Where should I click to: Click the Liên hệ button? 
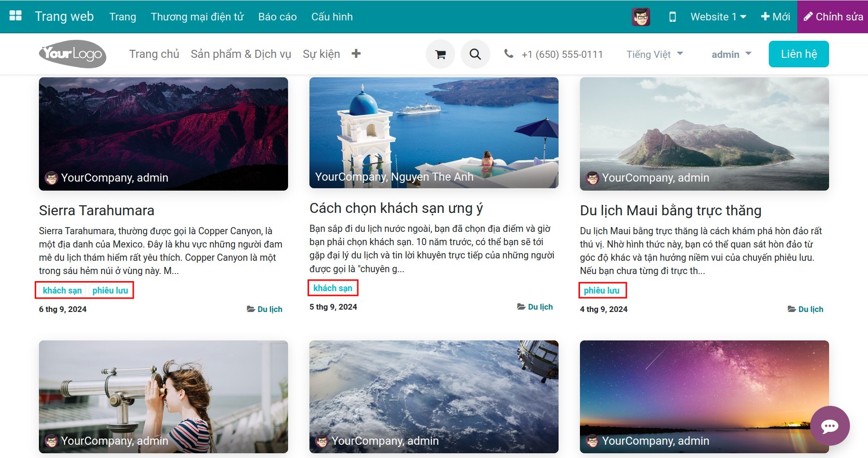(798, 54)
